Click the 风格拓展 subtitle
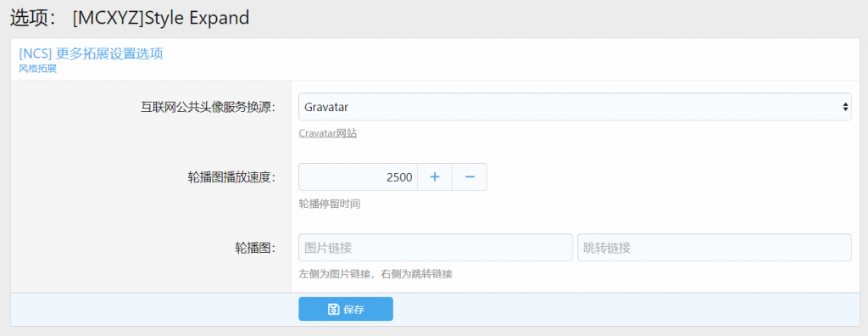The width and height of the screenshot is (868, 336). coord(37,70)
